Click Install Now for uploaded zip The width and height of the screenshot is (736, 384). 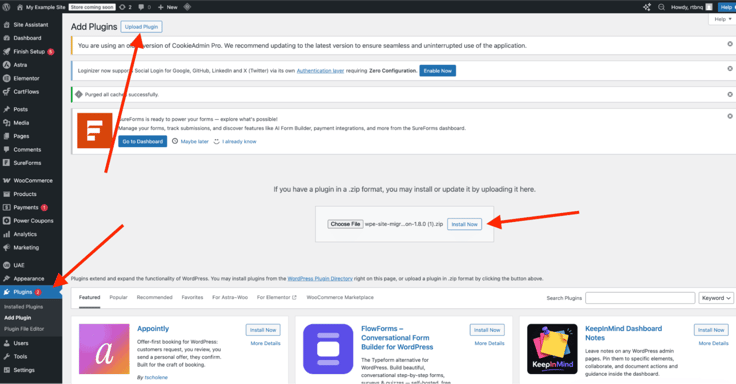point(464,224)
